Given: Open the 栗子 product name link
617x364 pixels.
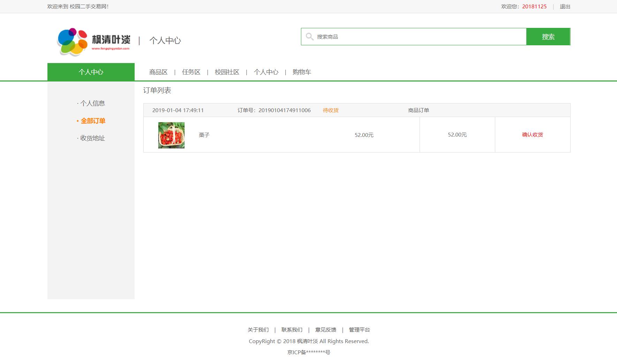Looking at the screenshot, I should (204, 135).
